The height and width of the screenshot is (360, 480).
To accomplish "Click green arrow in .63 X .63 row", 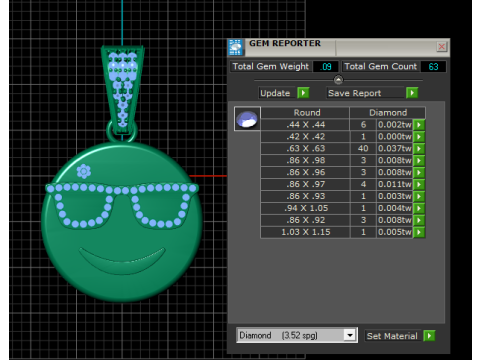I will pyautogui.click(x=419, y=149).
